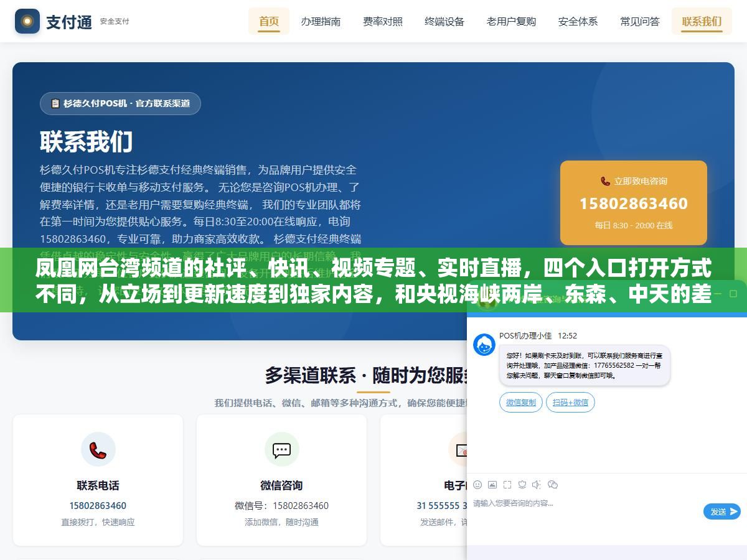Minimize the chat window
This screenshot has height=560, width=747.
click(x=716, y=293)
